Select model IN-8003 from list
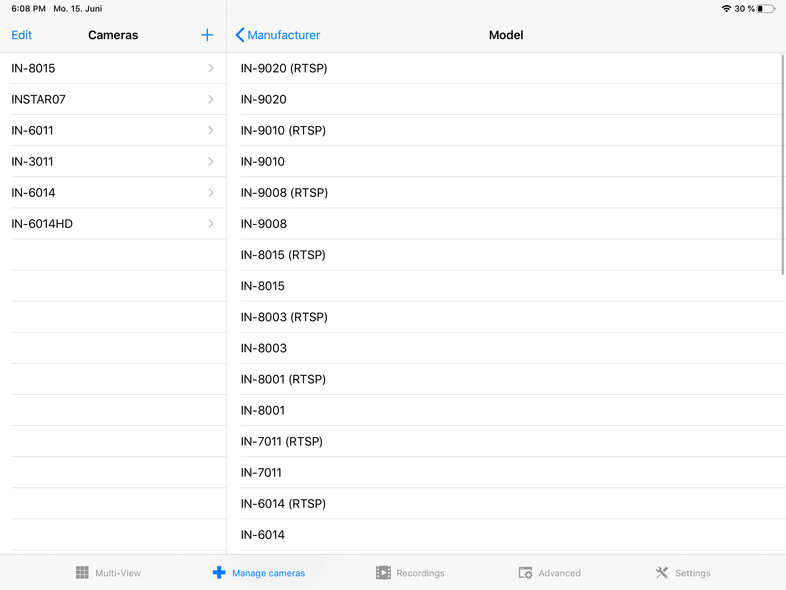The image size is (786, 590). (264, 348)
